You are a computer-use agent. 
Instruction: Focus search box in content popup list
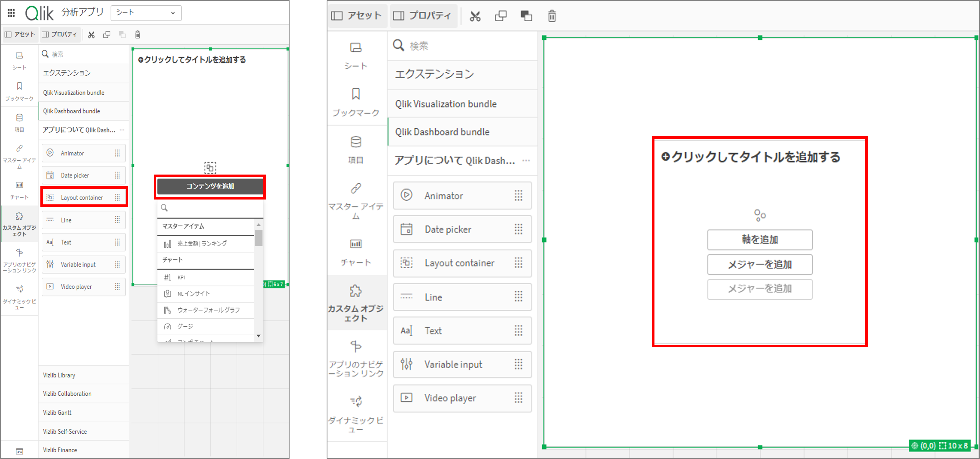pos(210,208)
